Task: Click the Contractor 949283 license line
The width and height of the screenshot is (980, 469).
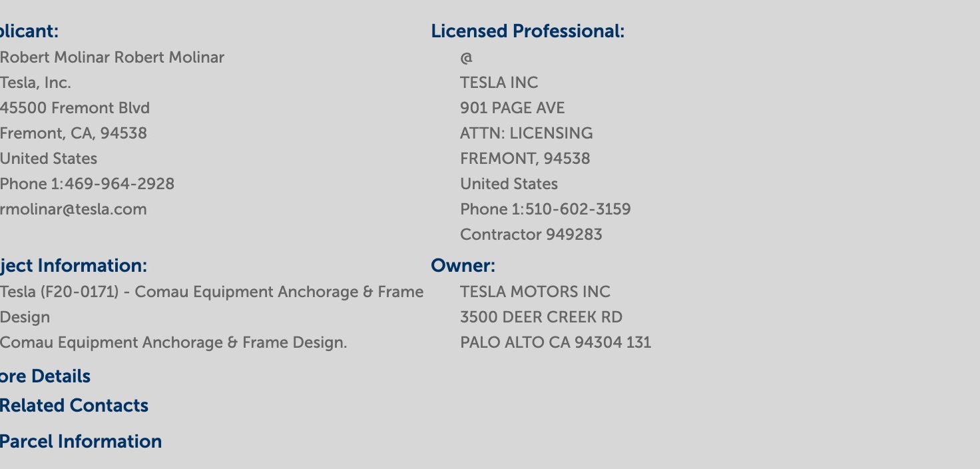Action: click(531, 234)
